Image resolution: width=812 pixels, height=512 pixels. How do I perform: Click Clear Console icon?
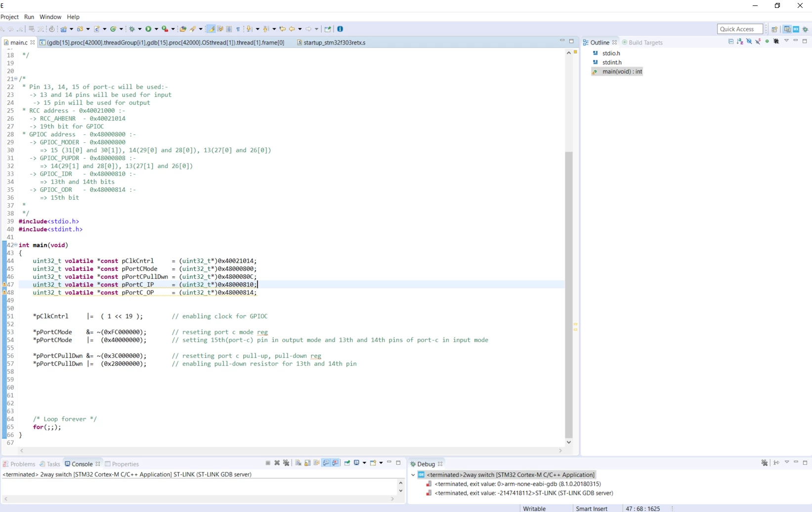click(299, 463)
